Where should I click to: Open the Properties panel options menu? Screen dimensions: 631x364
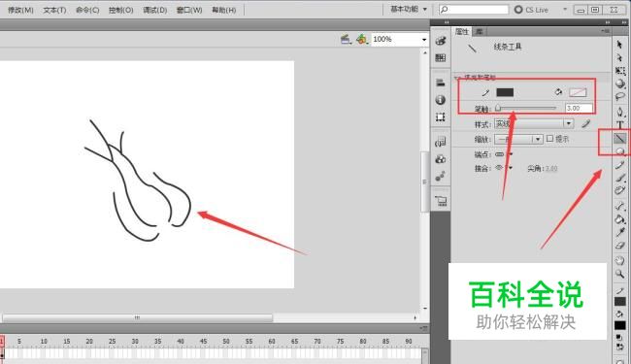[x=605, y=31]
